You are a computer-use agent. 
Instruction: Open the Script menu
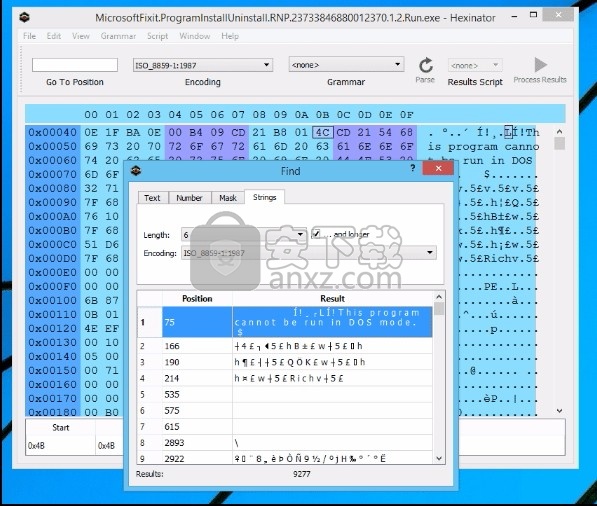(157, 36)
